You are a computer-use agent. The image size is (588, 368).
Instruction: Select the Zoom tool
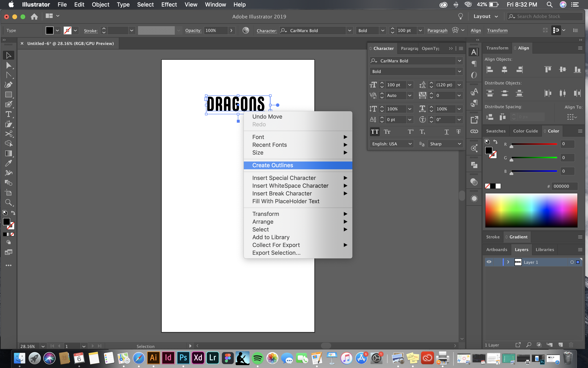click(x=9, y=202)
